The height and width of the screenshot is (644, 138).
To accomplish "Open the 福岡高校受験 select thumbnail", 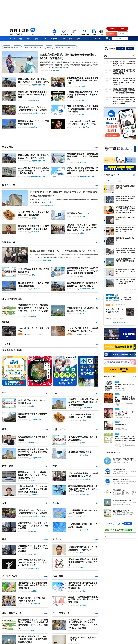I will pyautogui.click(x=65, y=371).
